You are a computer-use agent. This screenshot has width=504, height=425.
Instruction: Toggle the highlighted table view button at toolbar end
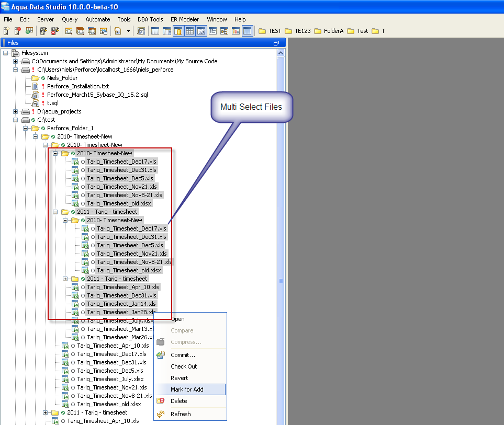coord(248,31)
